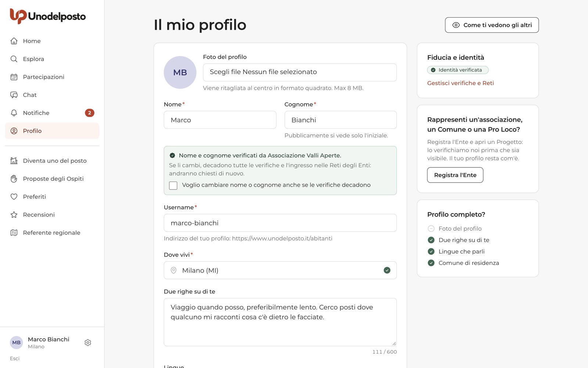Click 'Il mio profilo' page title

(x=200, y=25)
